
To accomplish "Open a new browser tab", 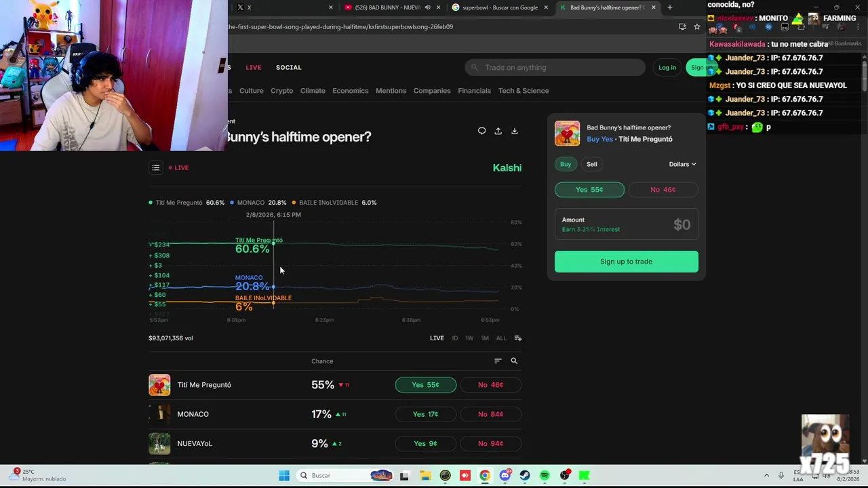I will pos(670,7).
